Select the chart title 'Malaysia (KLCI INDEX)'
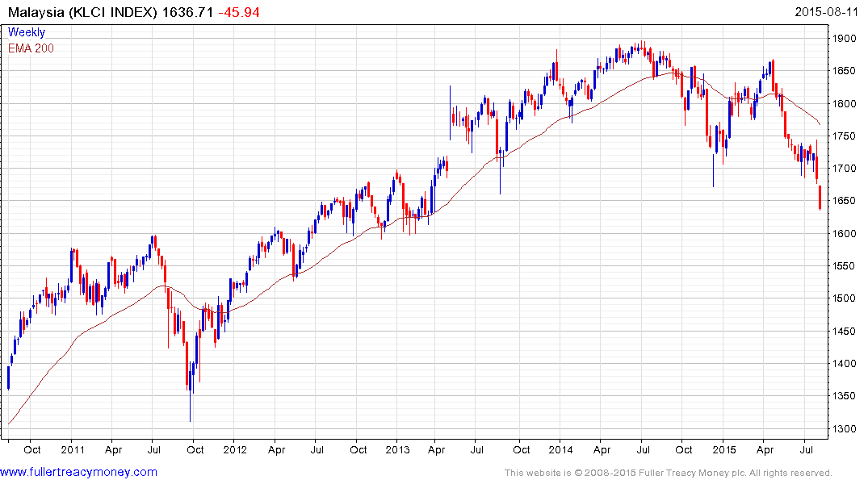868x484 pixels. [x=82, y=12]
